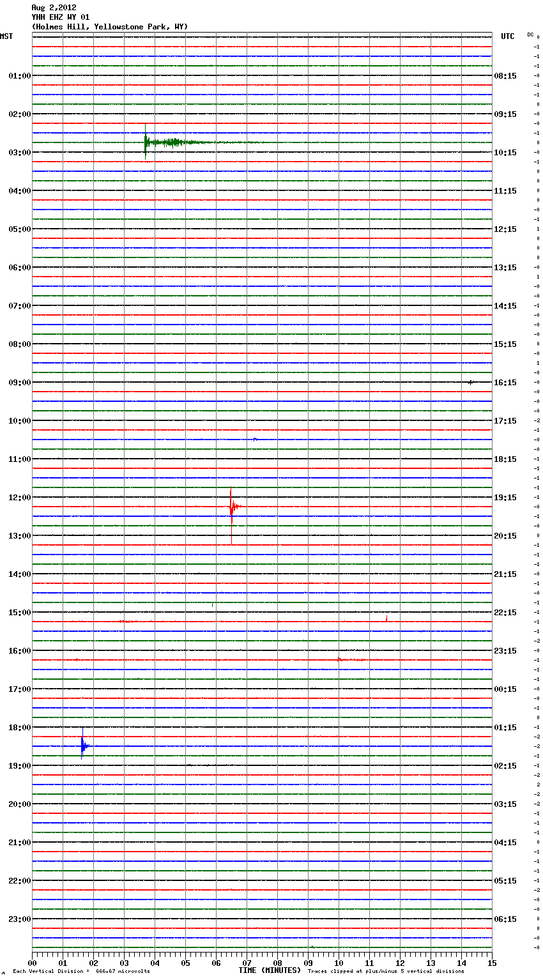The height and width of the screenshot is (980, 543).
Task: Click the '23:00' MST hour label
Action: [19, 919]
